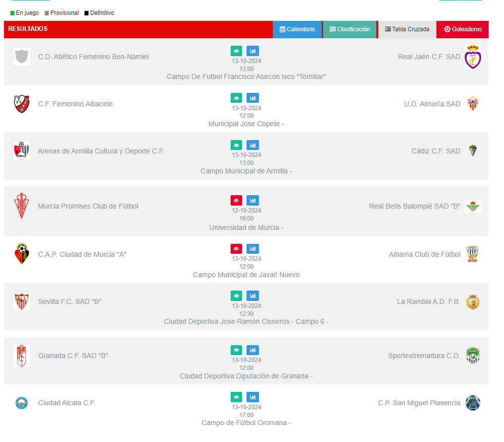Click the Cádiz C.F. SAD crest
Image resolution: width=504 pixels, height=442 pixels.
(473, 150)
